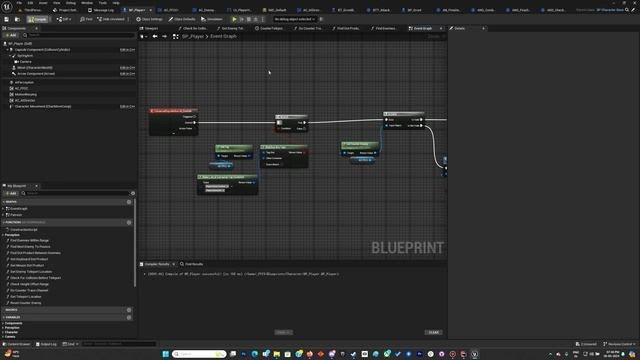This screenshot has width=640, height=360.
Task: Switch to the Find Results tab
Action: coord(192,264)
